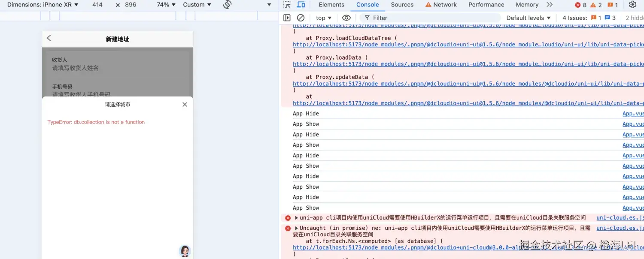
Task: Close the 请选择城市 popup with the X
Action: point(185,104)
